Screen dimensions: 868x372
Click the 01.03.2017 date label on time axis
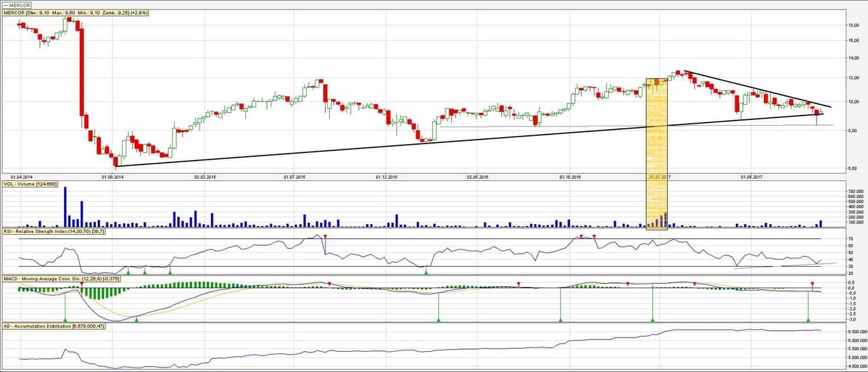[657, 177]
